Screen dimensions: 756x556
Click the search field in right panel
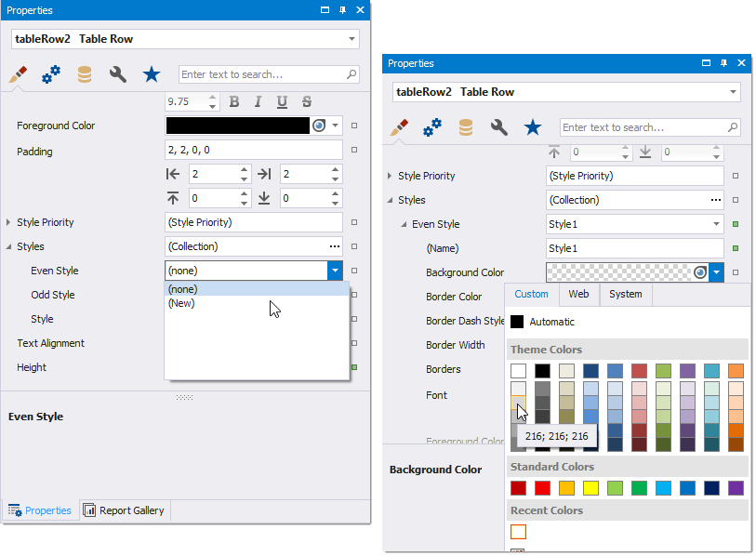click(x=642, y=127)
